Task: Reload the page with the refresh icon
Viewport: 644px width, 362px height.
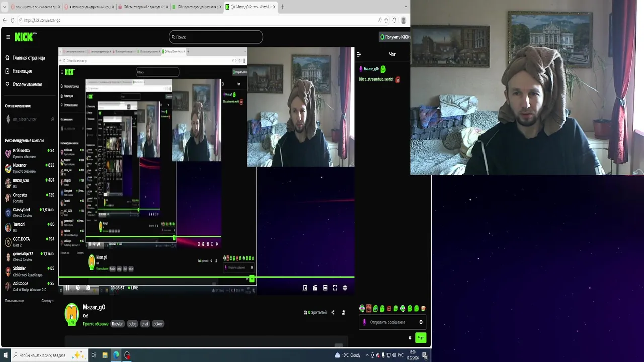Action: (13, 20)
